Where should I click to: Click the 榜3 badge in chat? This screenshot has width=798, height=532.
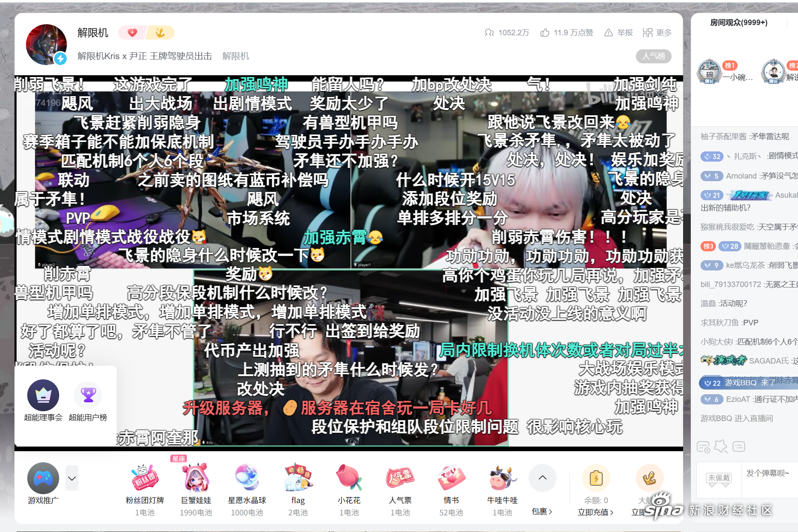click(x=707, y=246)
